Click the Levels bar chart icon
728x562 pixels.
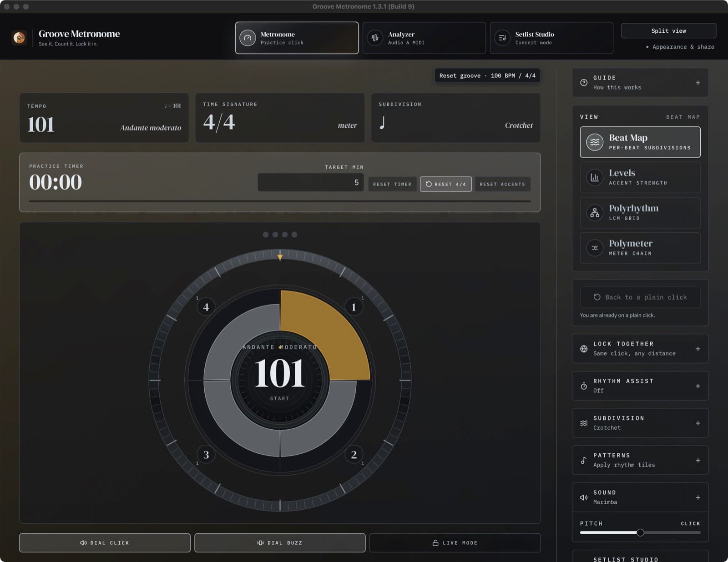[x=595, y=177]
